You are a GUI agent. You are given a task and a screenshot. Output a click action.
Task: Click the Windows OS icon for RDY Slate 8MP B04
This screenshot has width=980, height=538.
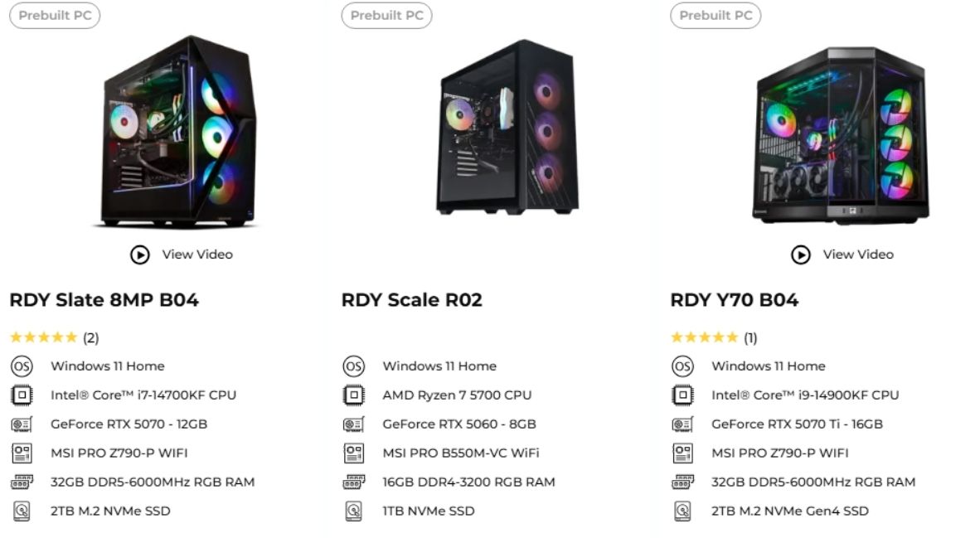pyautogui.click(x=21, y=366)
